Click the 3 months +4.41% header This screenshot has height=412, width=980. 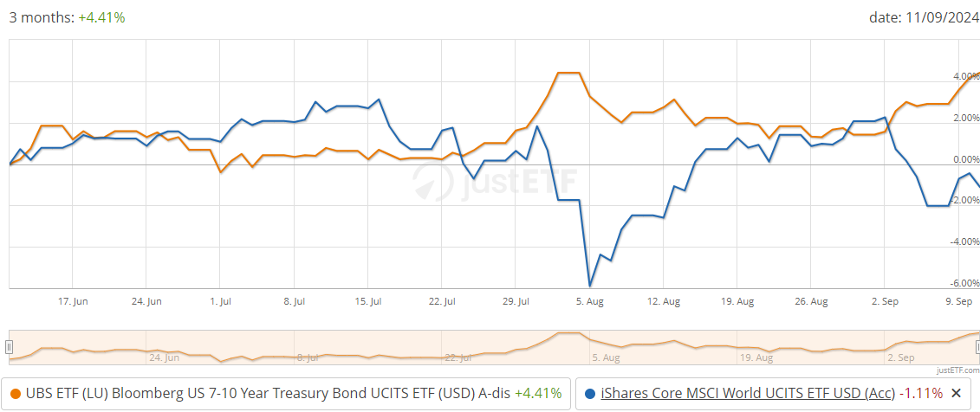[x=67, y=18]
